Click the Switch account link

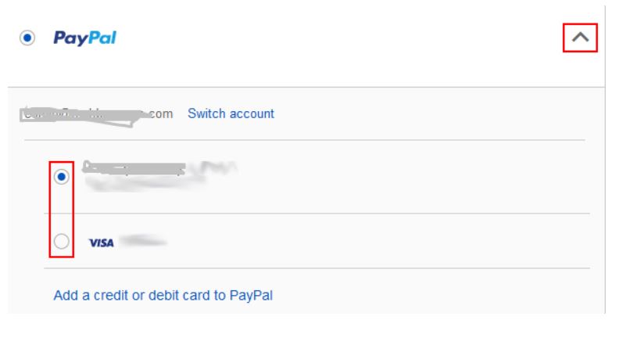click(x=231, y=113)
